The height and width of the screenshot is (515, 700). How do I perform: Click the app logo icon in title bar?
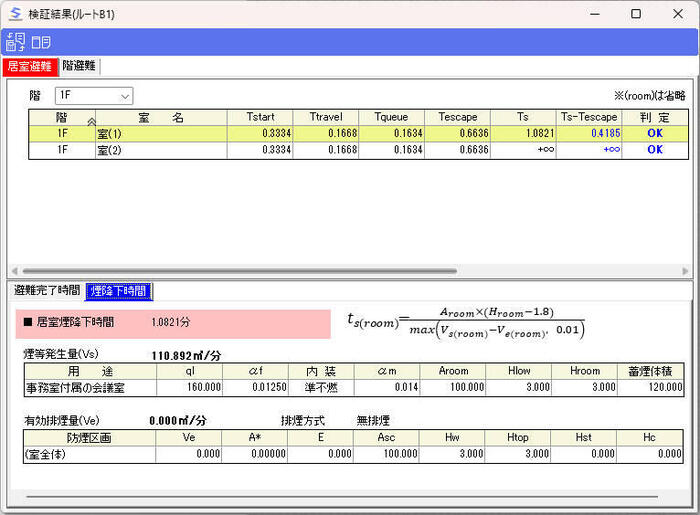(x=15, y=14)
